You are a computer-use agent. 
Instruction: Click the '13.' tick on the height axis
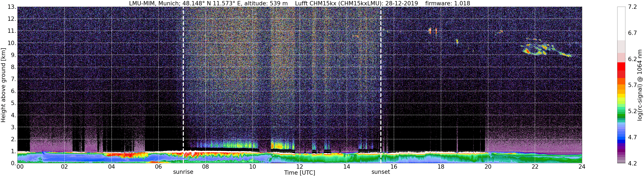(12, 7)
